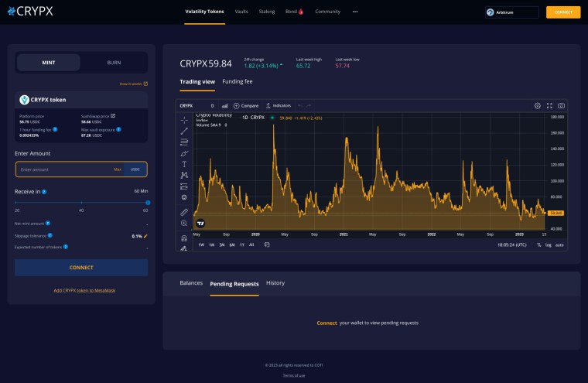Image resolution: width=588 pixels, height=383 pixels.
Task: Pick the ruler measure tool
Action: 184,211
